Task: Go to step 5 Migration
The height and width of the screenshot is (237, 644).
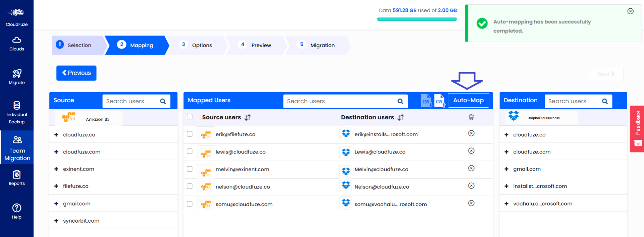Action: [317, 45]
